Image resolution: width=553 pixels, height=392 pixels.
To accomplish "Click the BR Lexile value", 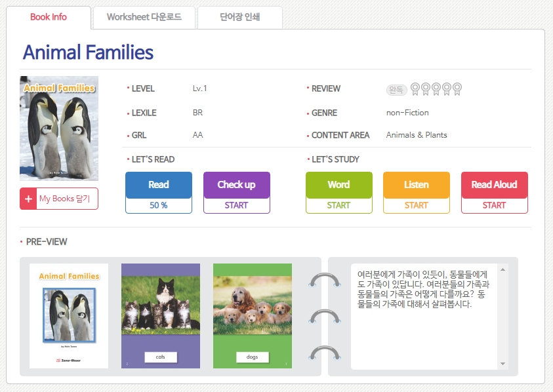I will tap(197, 113).
